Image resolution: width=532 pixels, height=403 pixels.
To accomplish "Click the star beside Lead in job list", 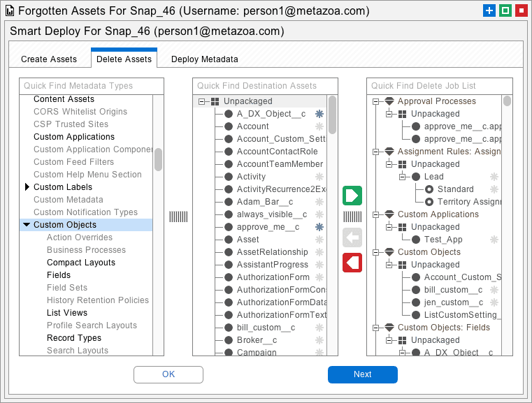I will [x=494, y=177].
